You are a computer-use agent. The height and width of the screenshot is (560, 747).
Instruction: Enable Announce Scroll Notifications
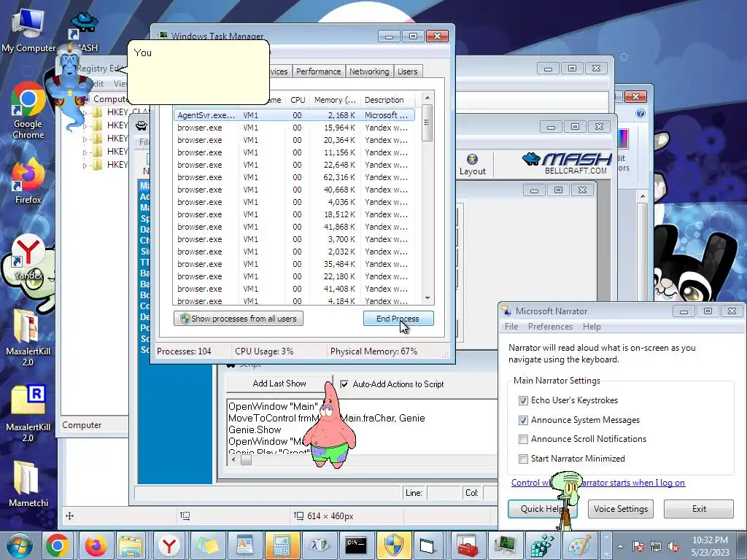(523, 439)
